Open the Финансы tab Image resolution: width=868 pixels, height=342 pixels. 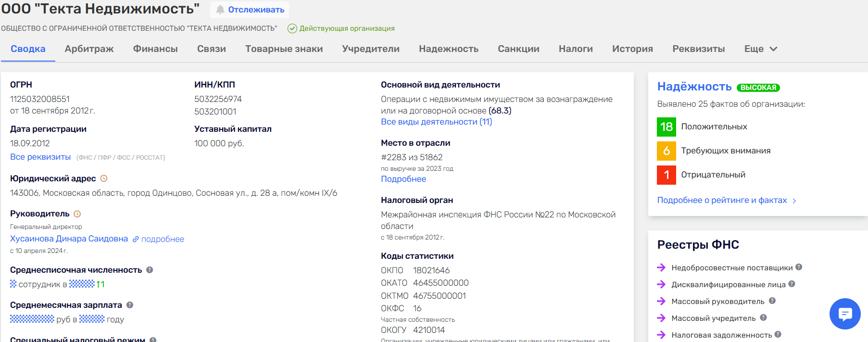[x=155, y=49]
